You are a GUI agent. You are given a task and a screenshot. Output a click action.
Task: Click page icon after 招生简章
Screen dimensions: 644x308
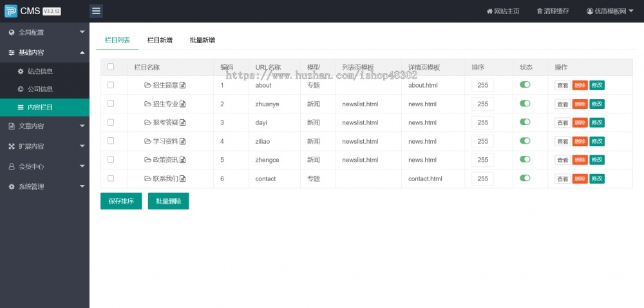coord(183,86)
